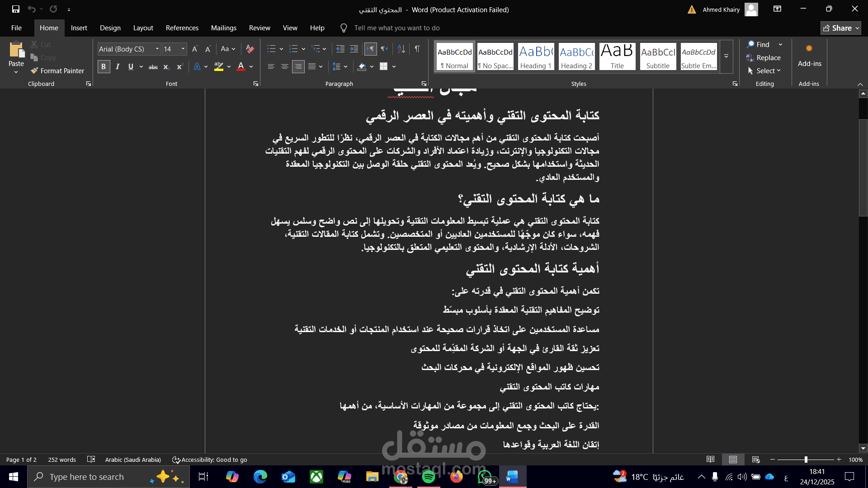Viewport: 868px width, 488px height.
Task: Sort the selected paragraphs
Action: [x=401, y=49]
